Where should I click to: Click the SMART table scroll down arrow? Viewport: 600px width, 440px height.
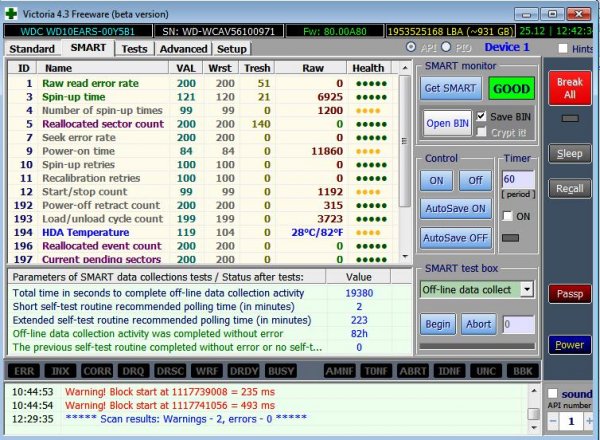[405, 256]
